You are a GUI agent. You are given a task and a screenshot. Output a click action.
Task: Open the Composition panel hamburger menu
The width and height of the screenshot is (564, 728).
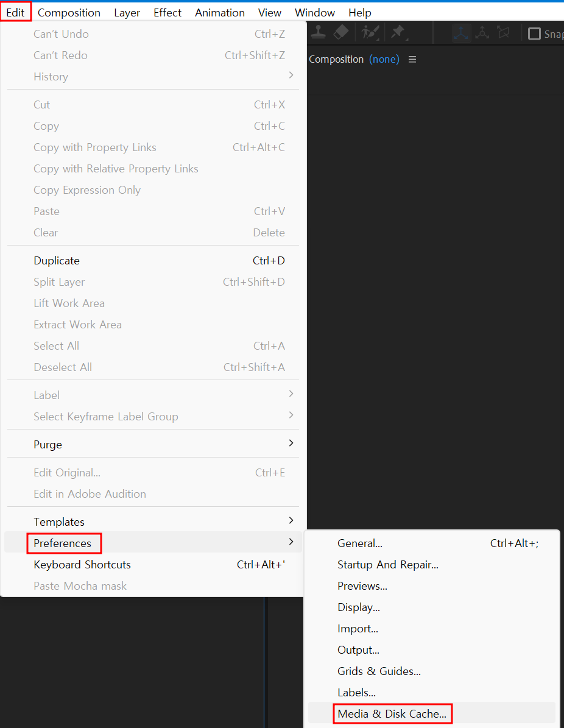[x=412, y=60]
